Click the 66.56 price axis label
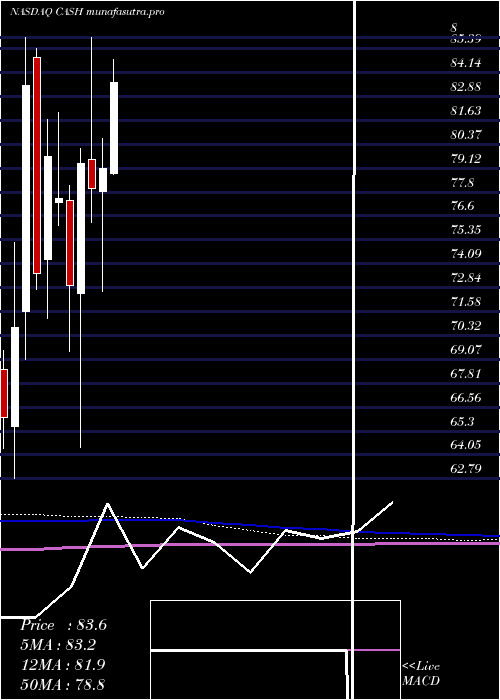This screenshot has width=500, height=700. [466, 398]
